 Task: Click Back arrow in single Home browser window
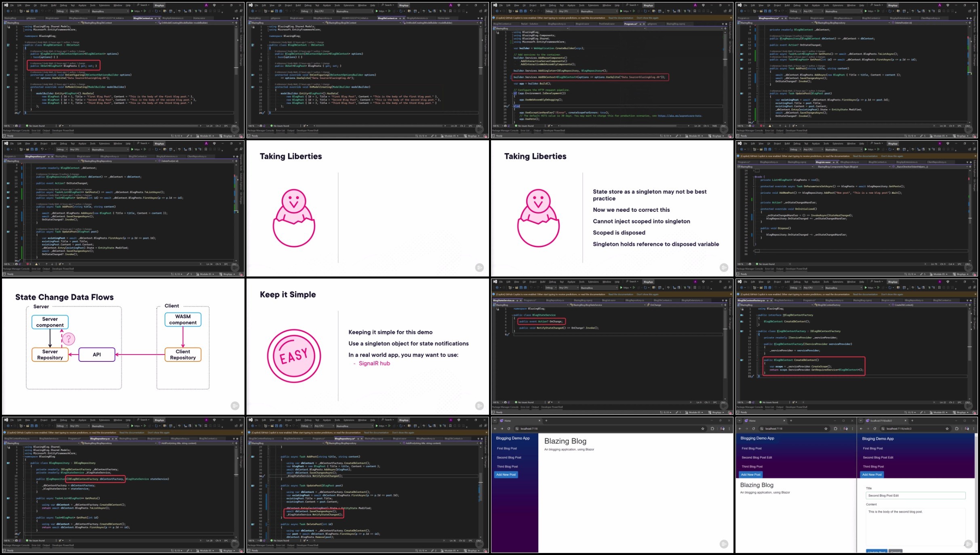tap(495, 428)
